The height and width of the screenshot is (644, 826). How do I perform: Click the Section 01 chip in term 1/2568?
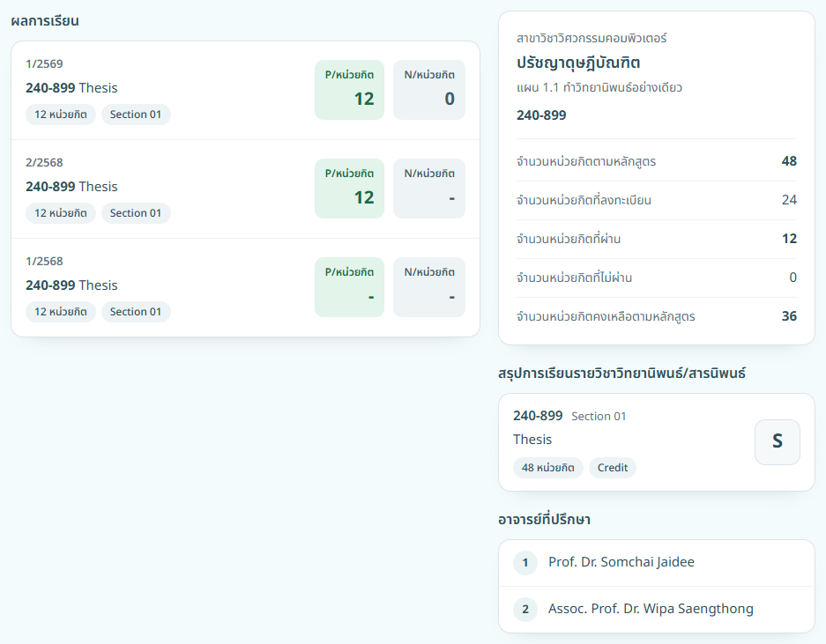[136, 312]
